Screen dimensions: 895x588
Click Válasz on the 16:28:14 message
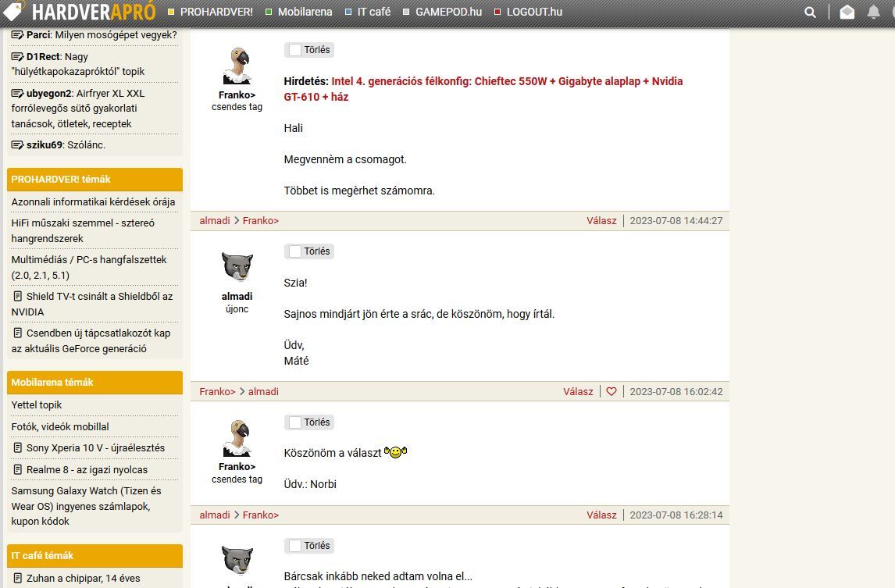[601, 515]
